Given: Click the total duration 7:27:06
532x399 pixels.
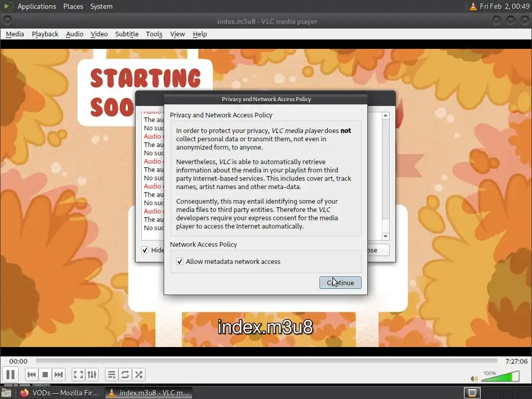Looking at the screenshot, I should [516, 362].
